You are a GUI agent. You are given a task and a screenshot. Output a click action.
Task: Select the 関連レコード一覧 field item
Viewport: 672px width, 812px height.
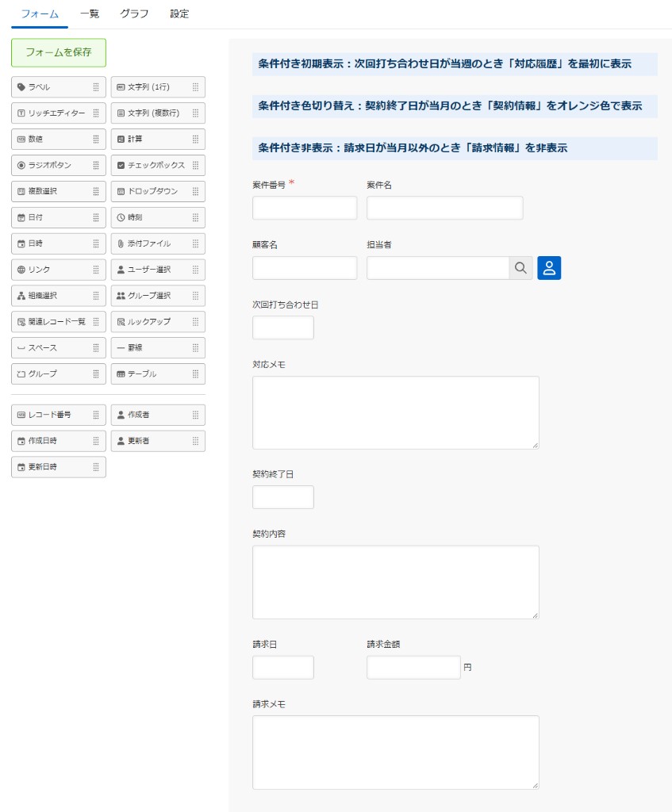(x=59, y=322)
